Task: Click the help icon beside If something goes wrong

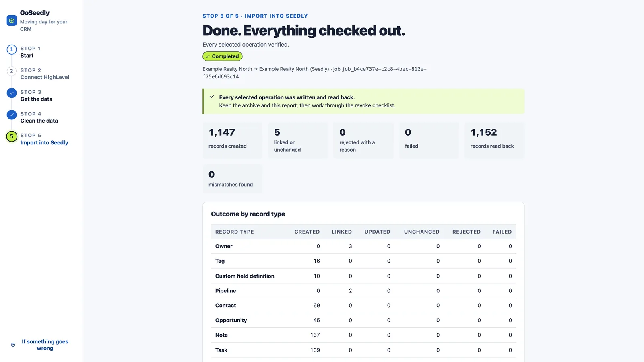Action: click(x=13, y=345)
